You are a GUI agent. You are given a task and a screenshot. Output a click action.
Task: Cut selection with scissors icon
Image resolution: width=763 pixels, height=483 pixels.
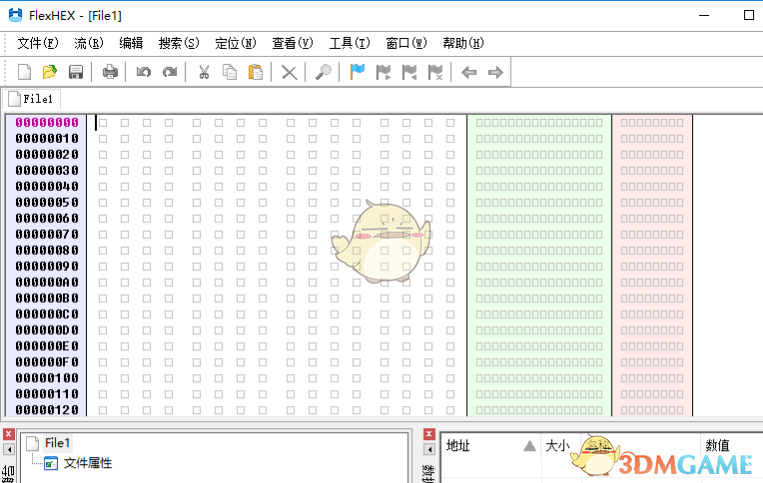[x=204, y=72]
